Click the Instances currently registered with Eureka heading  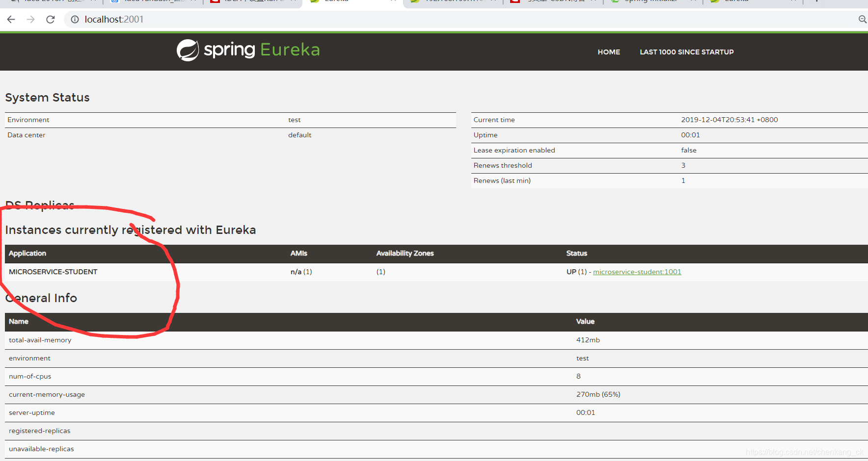pos(131,230)
